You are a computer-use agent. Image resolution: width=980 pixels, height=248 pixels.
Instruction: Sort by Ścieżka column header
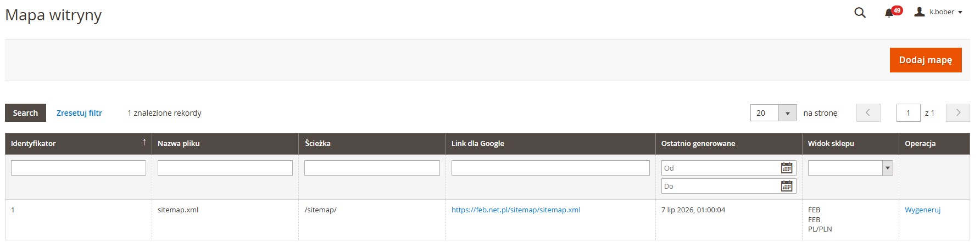click(x=372, y=143)
